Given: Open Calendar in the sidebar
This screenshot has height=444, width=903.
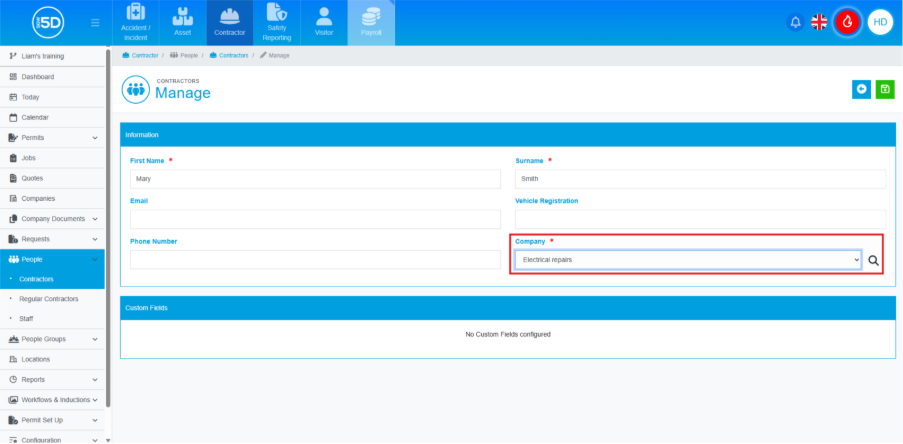Looking at the screenshot, I should [x=52, y=117].
